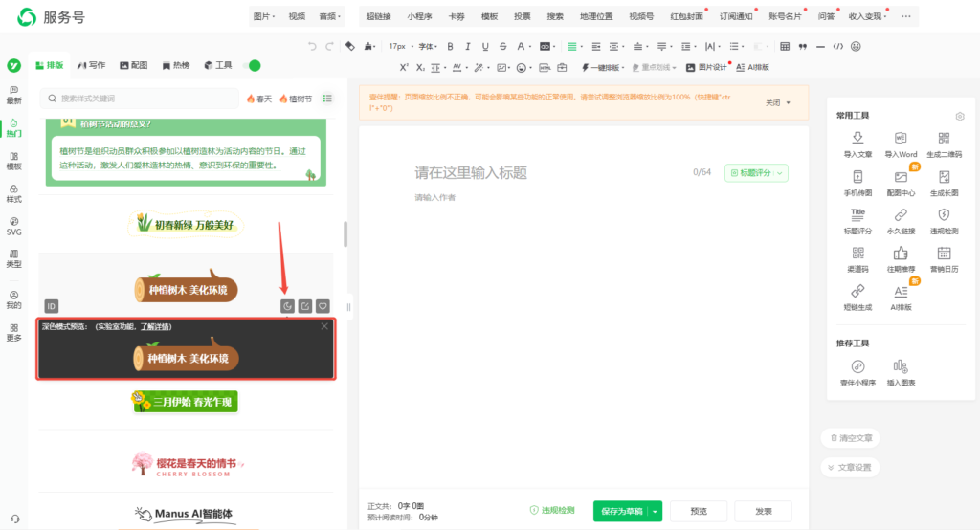Select 模板 in the left sidebar
This screenshot has width=980, height=530.
(13, 160)
